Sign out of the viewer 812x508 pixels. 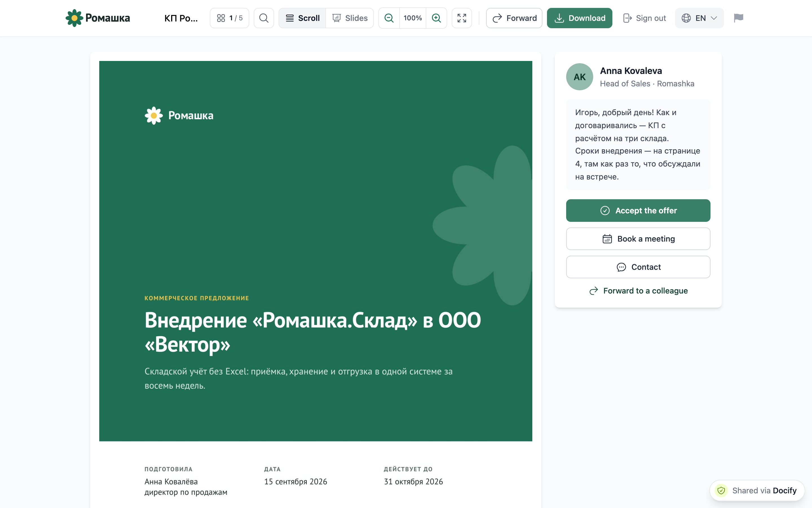pyautogui.click(x=644, y=18)
